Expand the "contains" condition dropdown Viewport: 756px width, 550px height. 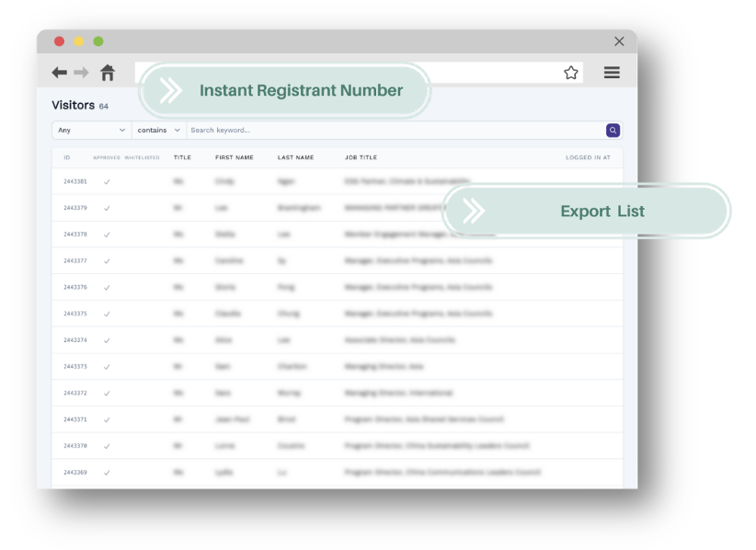(x=159, y=131)
